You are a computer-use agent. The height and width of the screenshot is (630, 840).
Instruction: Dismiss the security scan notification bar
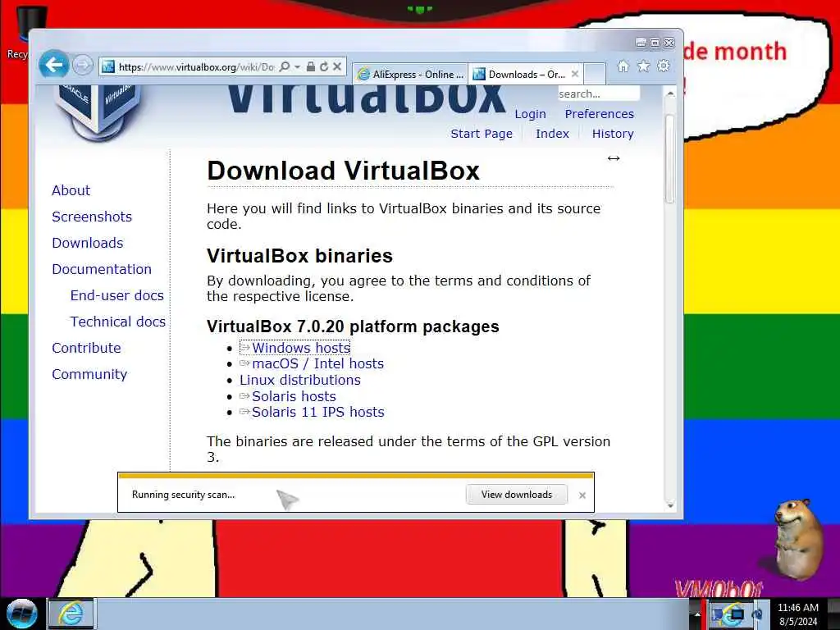point(582,495)
